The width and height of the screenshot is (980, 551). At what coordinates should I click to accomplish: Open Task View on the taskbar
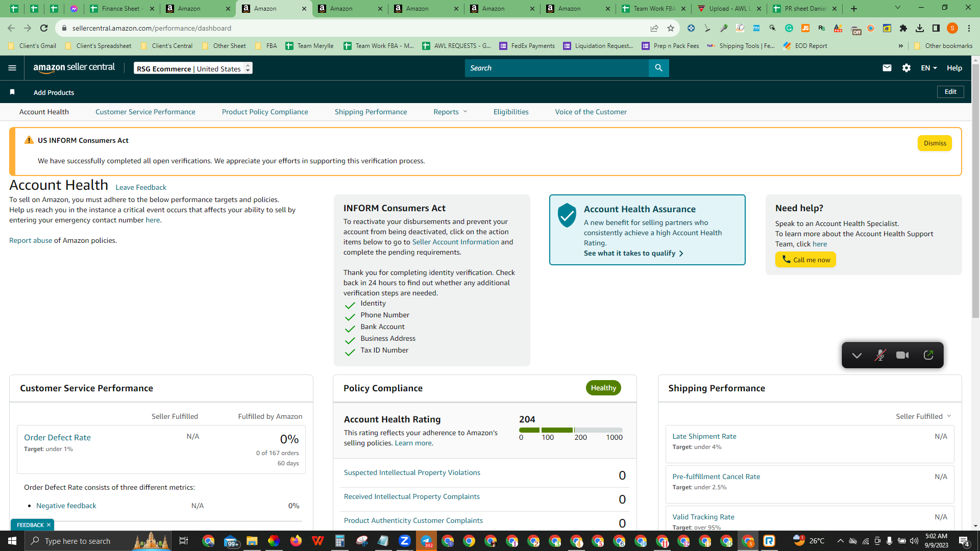184,541
